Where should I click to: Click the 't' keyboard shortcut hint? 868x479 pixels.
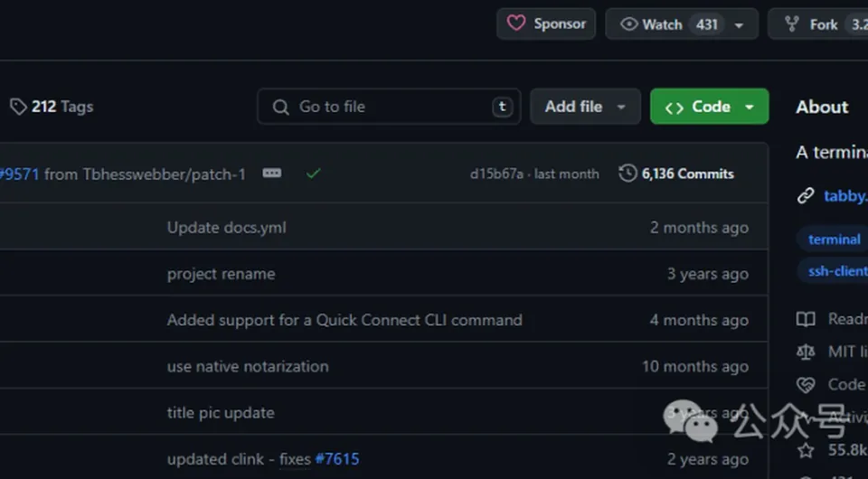click(502, 107)
